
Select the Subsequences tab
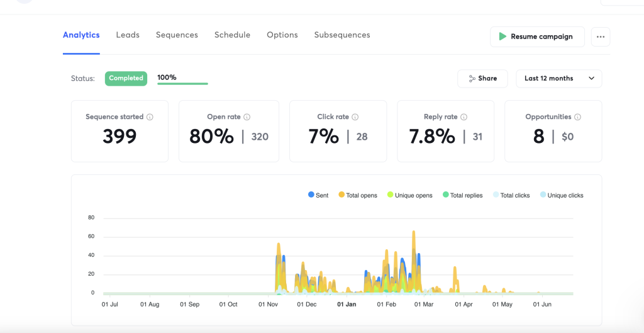(x=342, y=35)
